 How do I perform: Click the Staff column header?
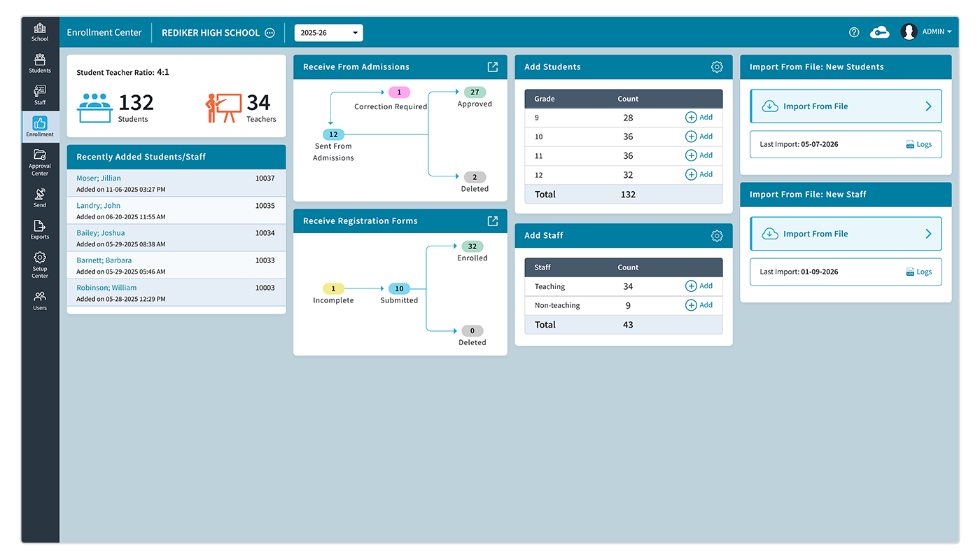(x=542, y=267)
